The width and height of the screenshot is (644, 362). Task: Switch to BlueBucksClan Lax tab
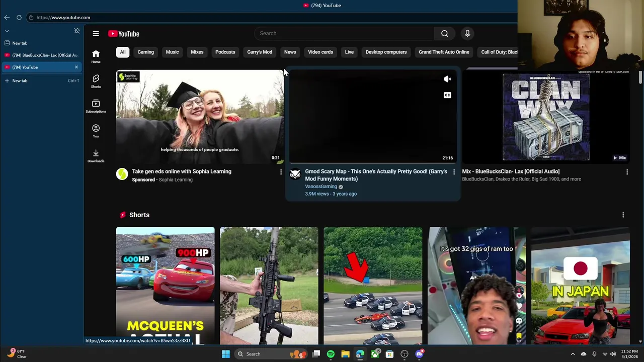(x=42, y=55)
